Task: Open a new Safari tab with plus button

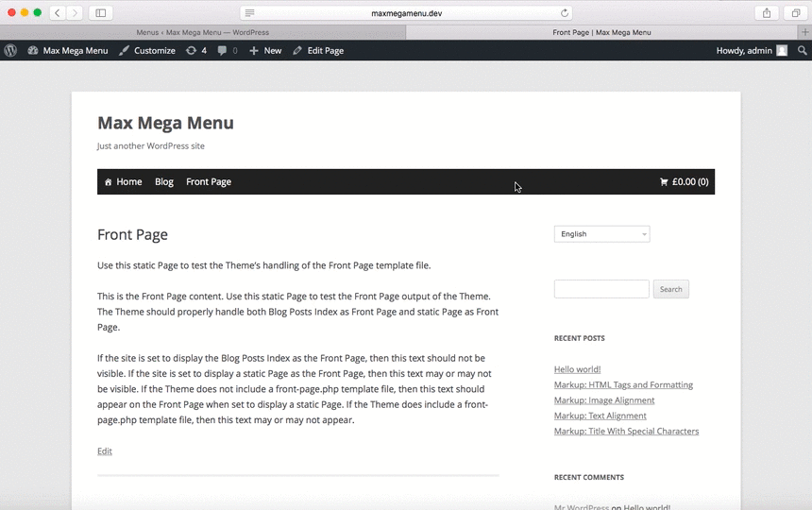Action: [804, 32]
